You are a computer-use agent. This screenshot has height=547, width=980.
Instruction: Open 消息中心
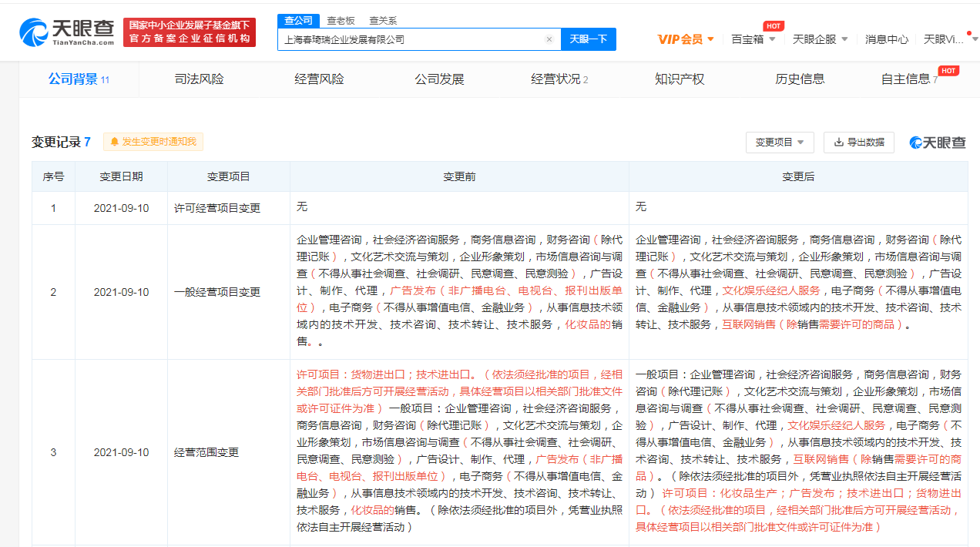click(887, 39)
